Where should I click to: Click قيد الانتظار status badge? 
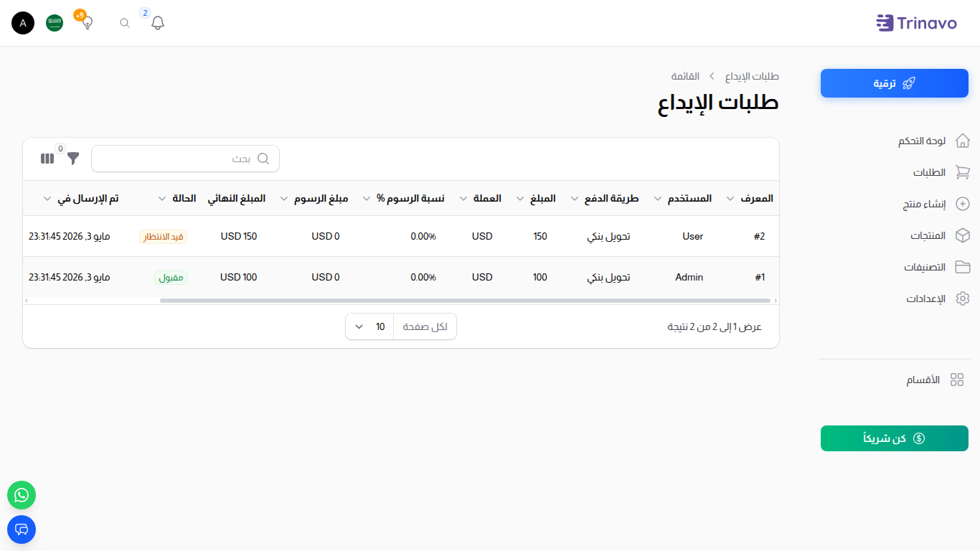click(163, 237)
